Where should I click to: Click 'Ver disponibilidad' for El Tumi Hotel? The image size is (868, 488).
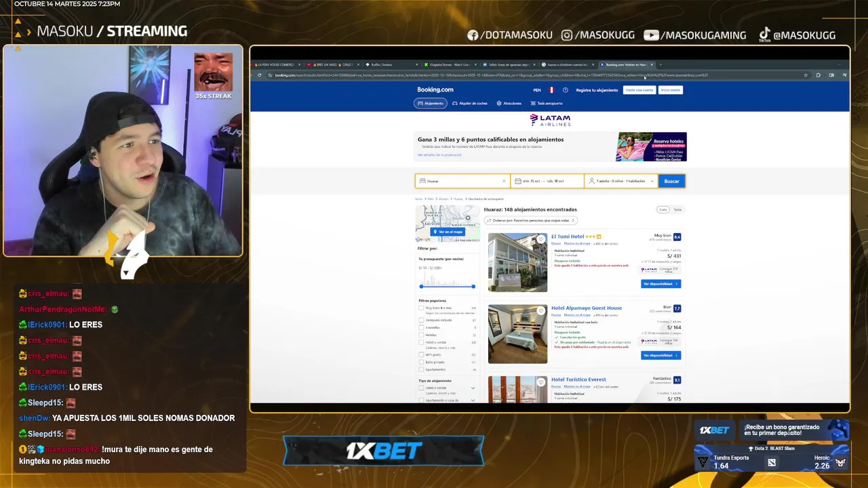coord(660,284)
